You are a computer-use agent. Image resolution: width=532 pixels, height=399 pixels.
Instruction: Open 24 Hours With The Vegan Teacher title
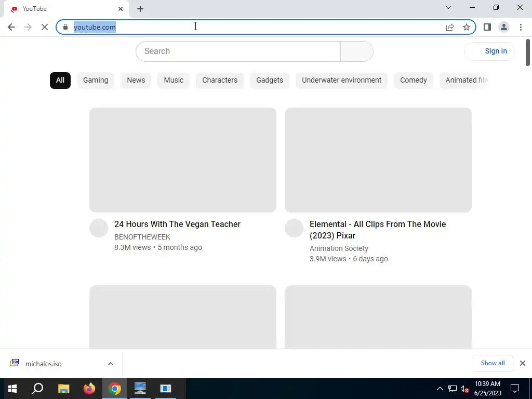178,224
